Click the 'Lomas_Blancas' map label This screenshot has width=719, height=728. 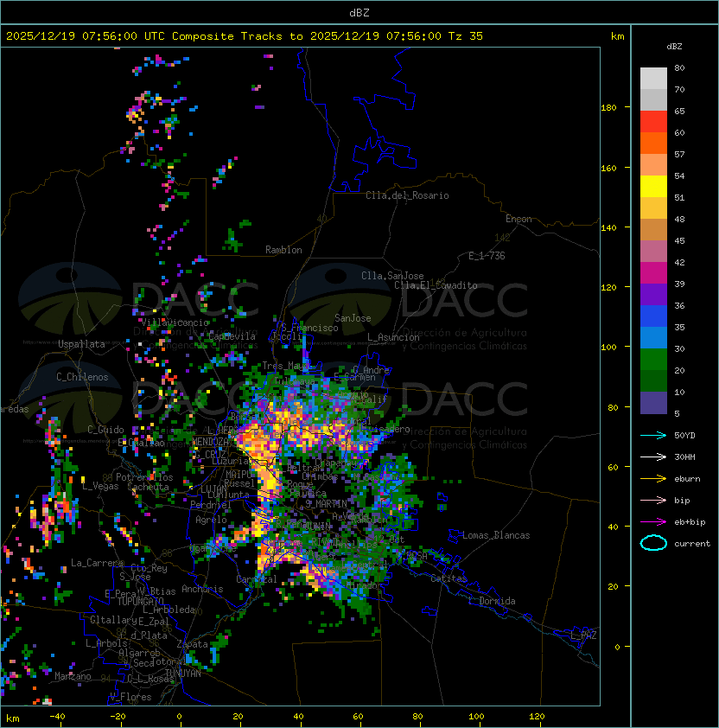click(496, 535)
